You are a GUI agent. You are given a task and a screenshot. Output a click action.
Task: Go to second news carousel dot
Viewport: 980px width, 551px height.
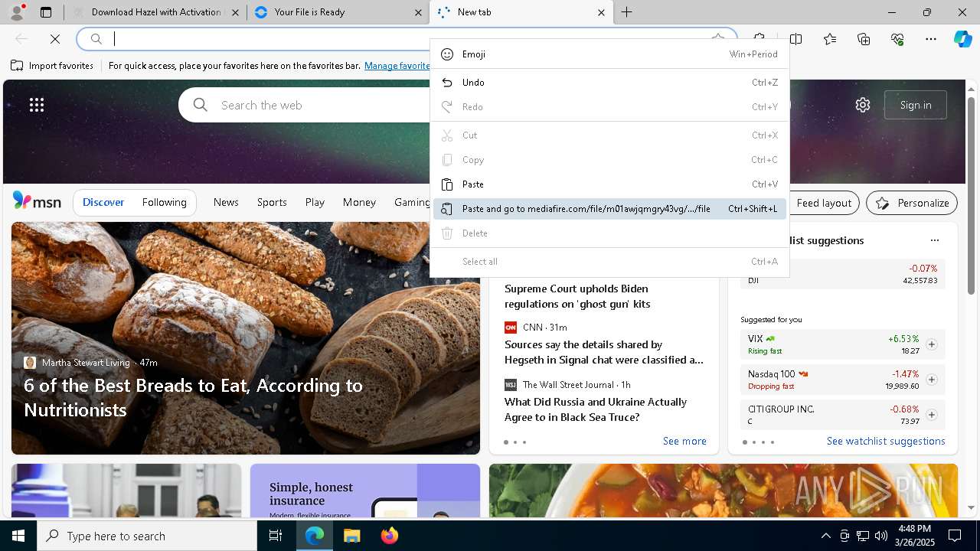click(515, 442)
